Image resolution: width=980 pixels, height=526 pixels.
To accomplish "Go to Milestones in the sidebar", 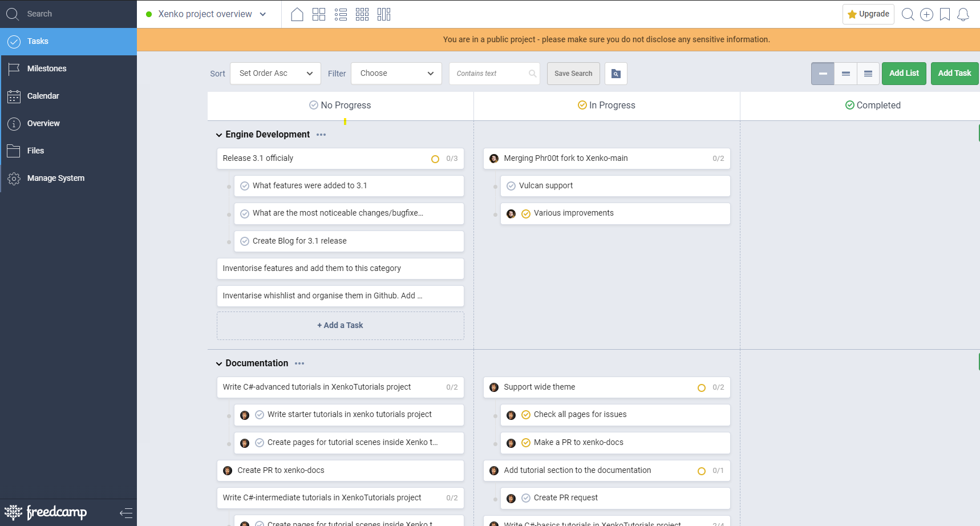I will (x=47, y=68).
